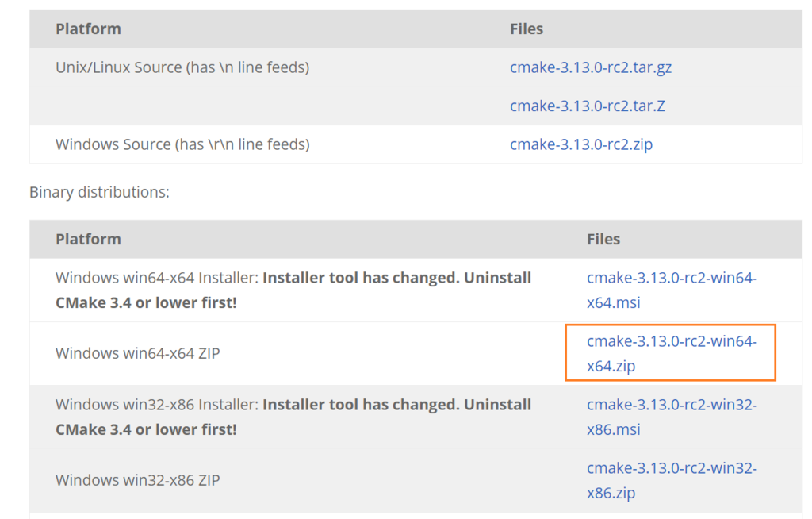
Task: Select Platform header of binary distributions table
Action: [x=88, y=239]
